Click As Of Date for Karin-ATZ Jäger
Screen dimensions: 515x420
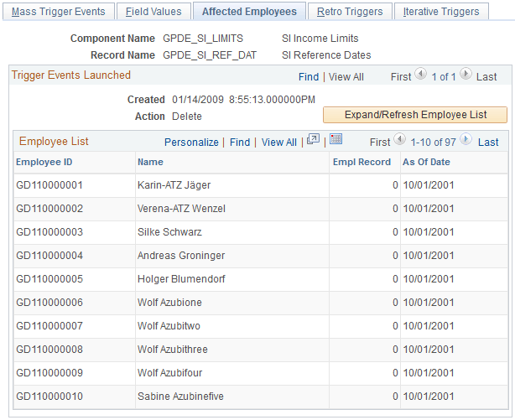[429, 185]
